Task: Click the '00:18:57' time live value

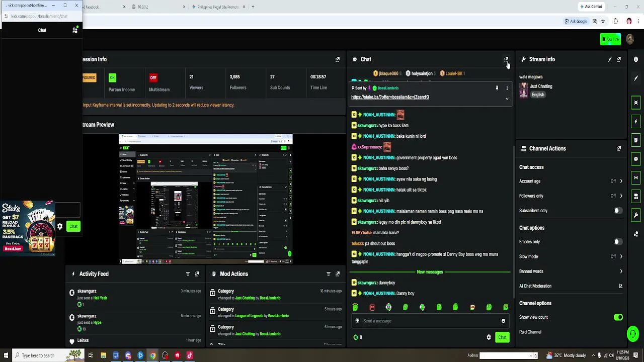Action: (318, 77)
